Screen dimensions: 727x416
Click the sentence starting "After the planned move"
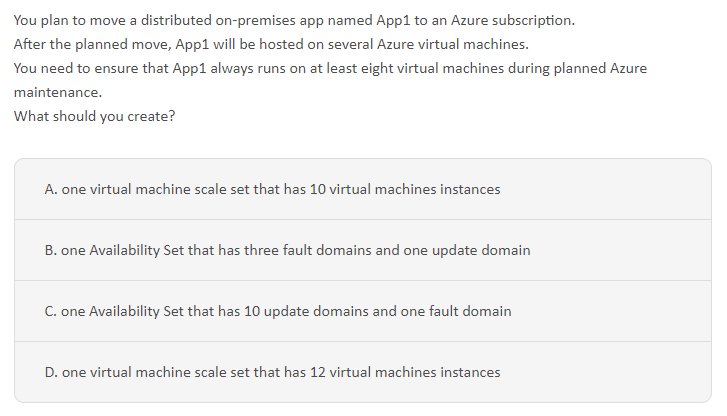(x=271, y=45)
